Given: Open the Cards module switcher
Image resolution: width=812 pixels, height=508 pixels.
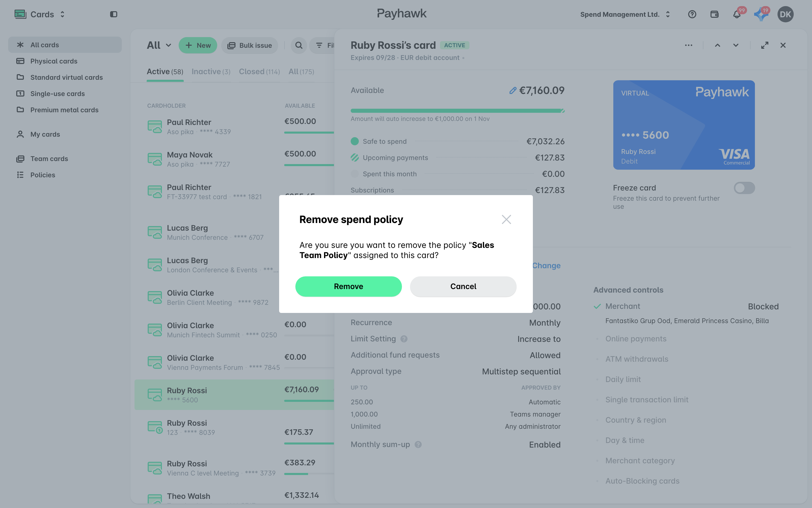Looking at the screenshot, I should (x=40, y=14).
